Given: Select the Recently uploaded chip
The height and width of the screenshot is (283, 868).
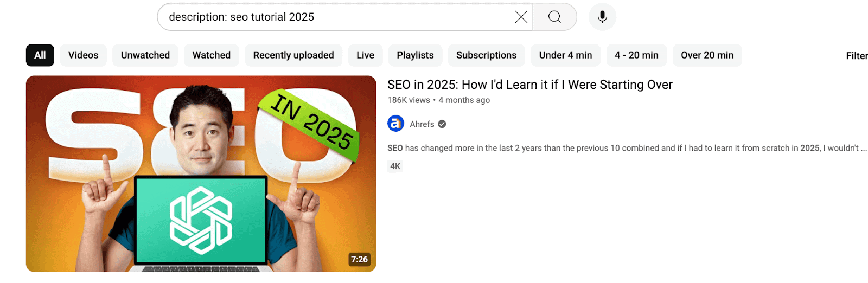Looking at the screenshot, I should 293,55.
